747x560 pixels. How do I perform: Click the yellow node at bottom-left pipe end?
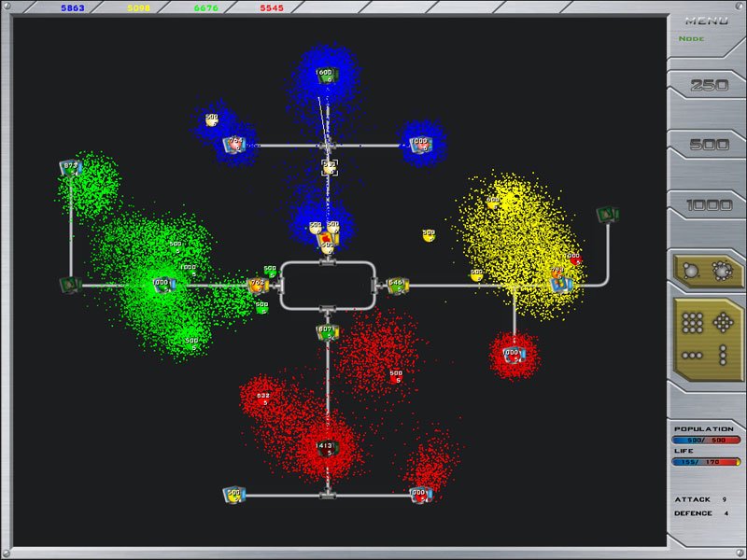[233, 495]
